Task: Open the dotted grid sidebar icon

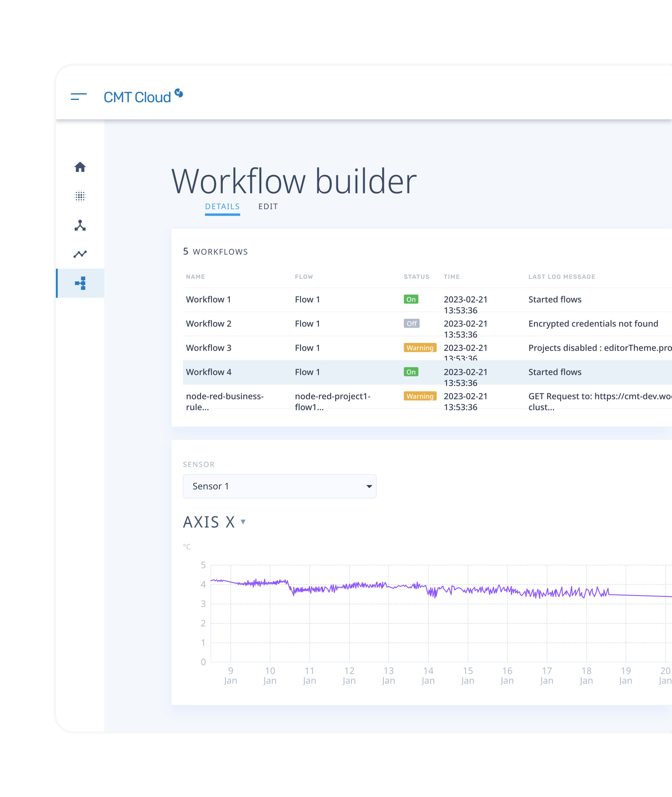Action: click(x=80, y=196)
